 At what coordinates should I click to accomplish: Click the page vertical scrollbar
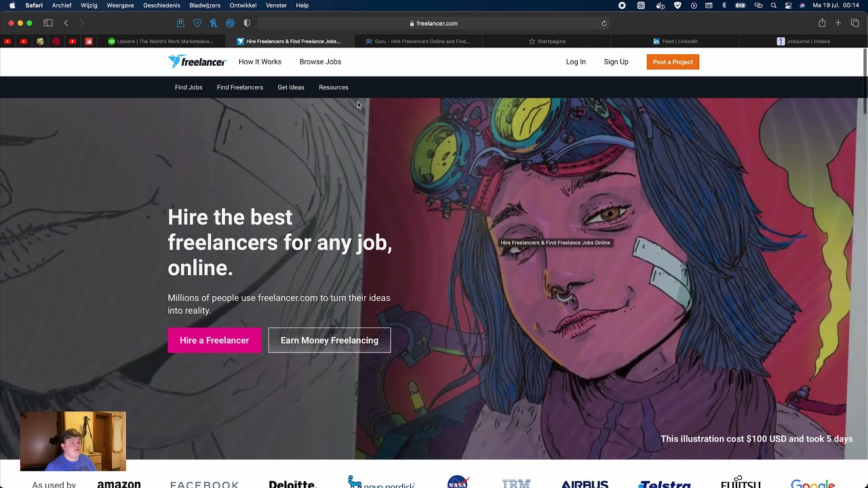pyautogui.click(x=865, y=81)
